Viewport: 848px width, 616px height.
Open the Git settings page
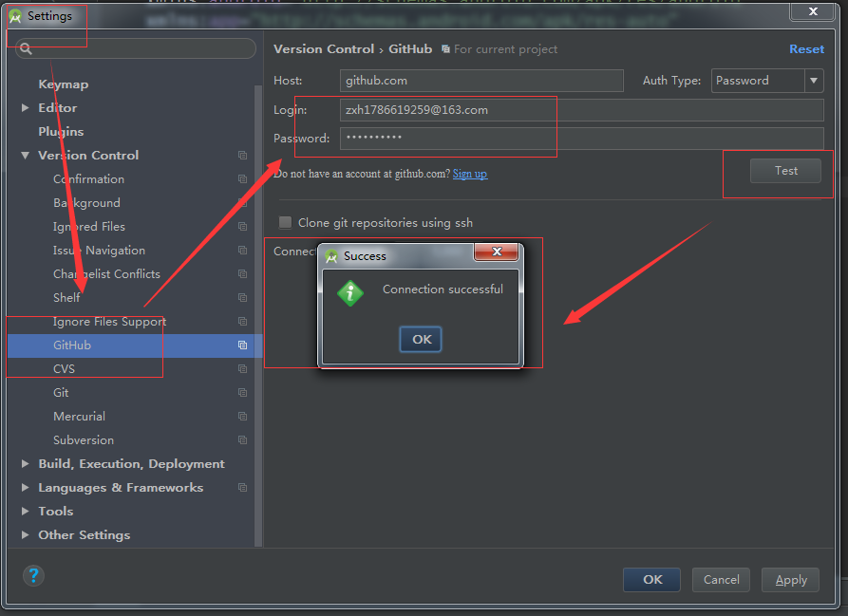pos(61,393)
